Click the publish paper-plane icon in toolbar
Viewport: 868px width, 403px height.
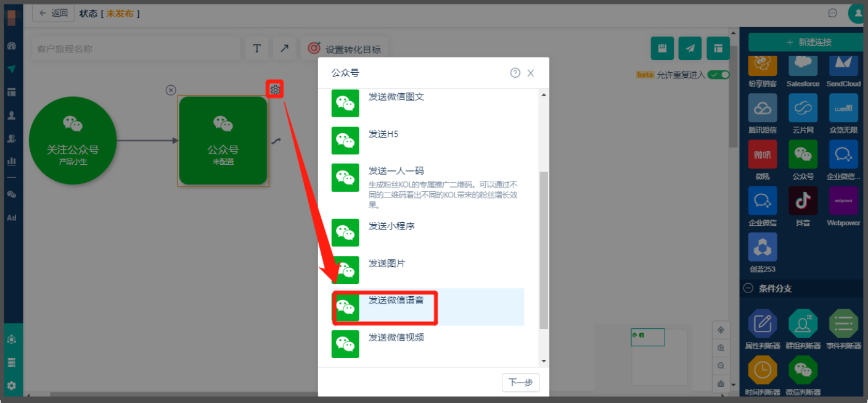pyautogui.click(x=690, y=49)
